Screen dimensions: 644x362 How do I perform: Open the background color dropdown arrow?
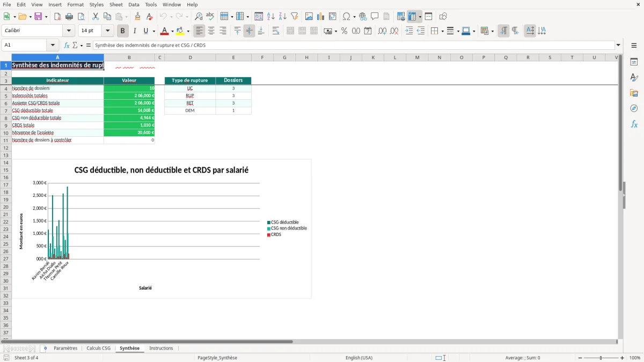[188, 31]
